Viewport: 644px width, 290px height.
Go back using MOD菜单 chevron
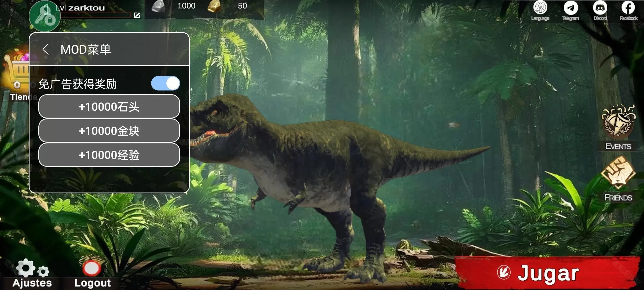(x=46, y=49)
